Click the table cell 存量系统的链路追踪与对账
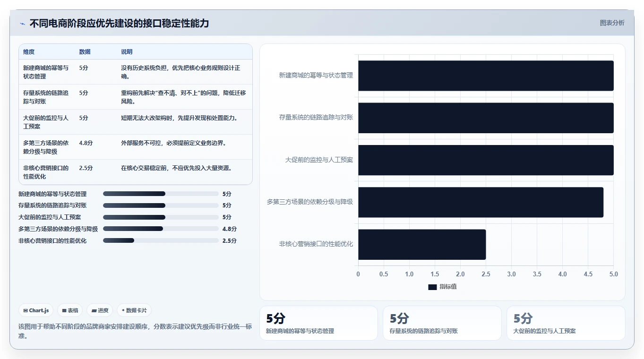Screen dimensions: 644x359 (x=46, y=97)
